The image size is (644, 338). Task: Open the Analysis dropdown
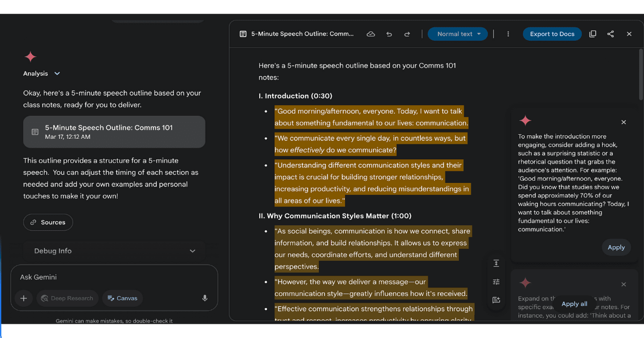pos(42,74)
